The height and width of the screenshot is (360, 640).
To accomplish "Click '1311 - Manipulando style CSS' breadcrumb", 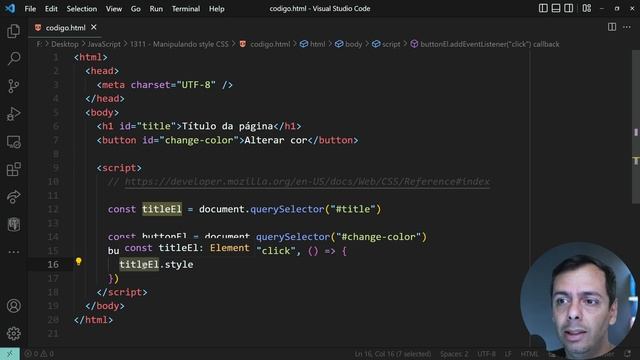I will (x=179, y=44).
